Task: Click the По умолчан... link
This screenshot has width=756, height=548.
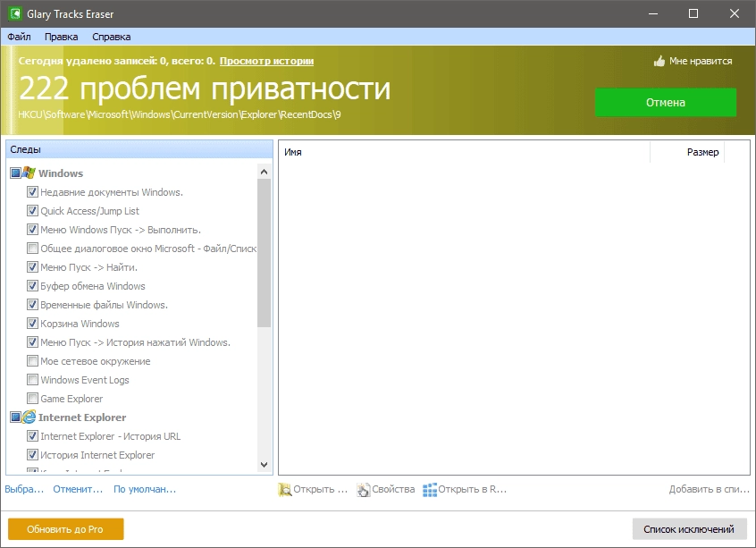Action: click(x=145, y=489)
